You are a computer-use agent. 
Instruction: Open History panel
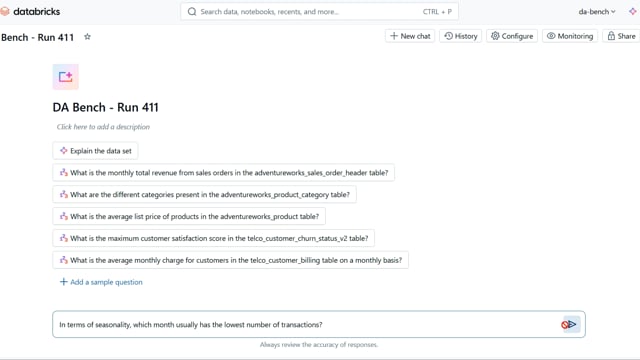(x=461, y=36)
